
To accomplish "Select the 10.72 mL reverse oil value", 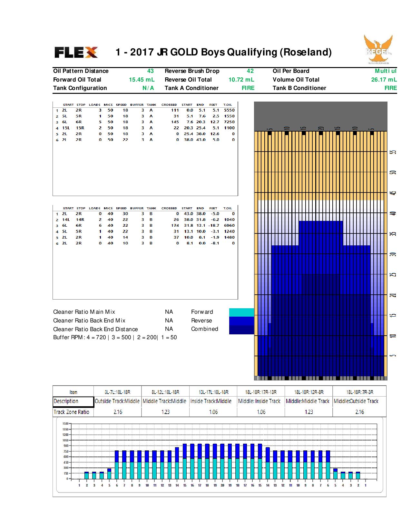I will coord(241,80).
